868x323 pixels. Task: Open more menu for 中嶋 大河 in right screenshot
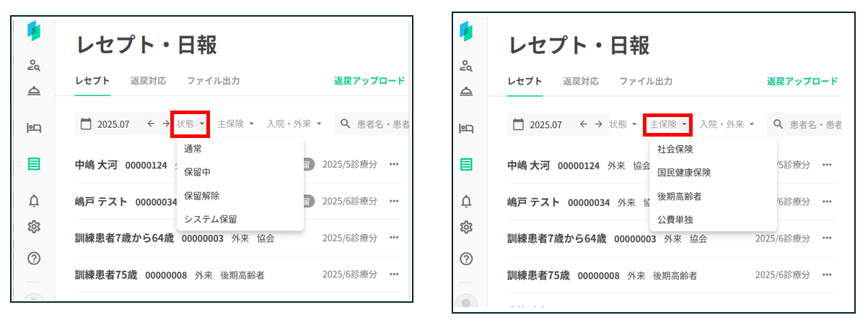coord(827,165)
